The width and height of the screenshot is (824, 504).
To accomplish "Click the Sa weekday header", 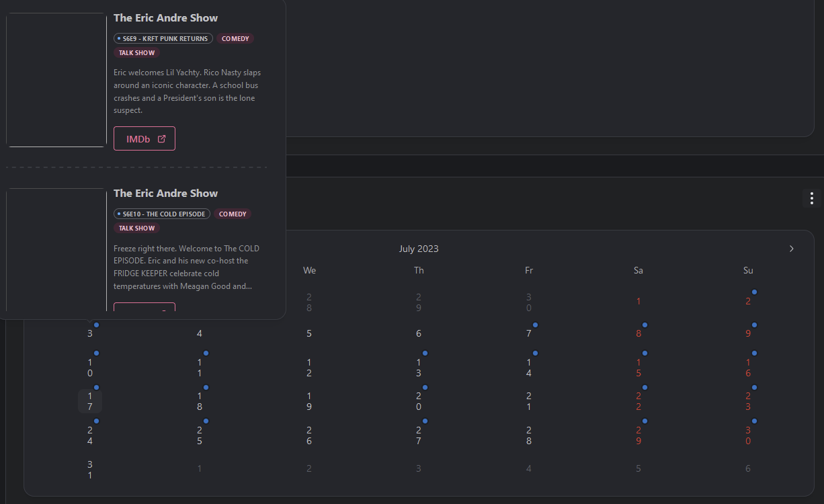I will (x=638, y=270).
